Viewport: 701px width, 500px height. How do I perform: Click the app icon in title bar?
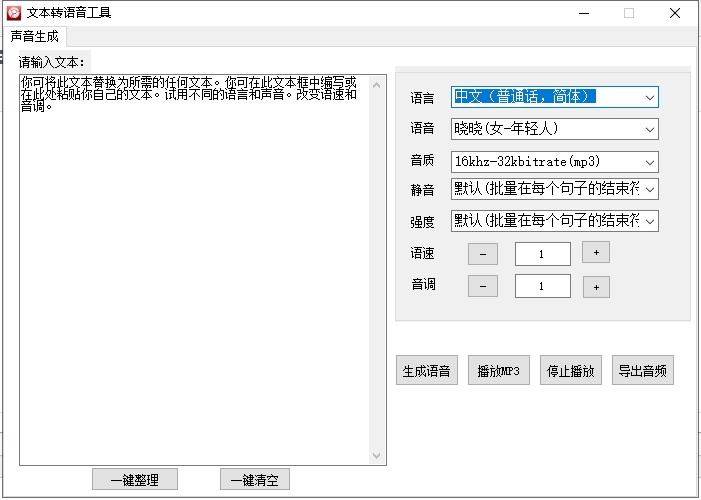pos(14,13)
